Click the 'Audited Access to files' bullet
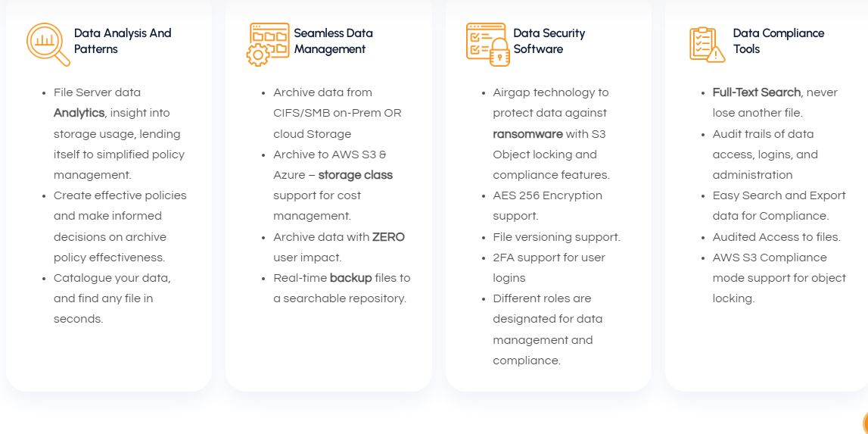The height and width of the screenshot is (434, 868). click(x=776, y=237)
